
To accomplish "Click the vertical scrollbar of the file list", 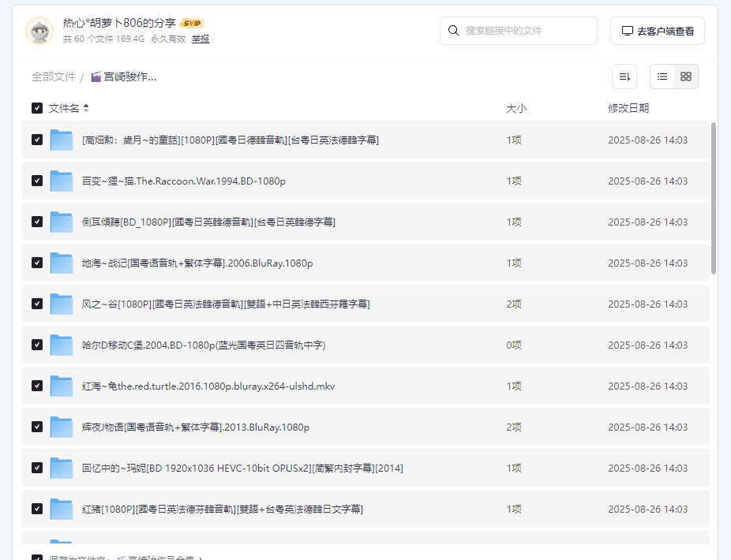I will [714, 198].
